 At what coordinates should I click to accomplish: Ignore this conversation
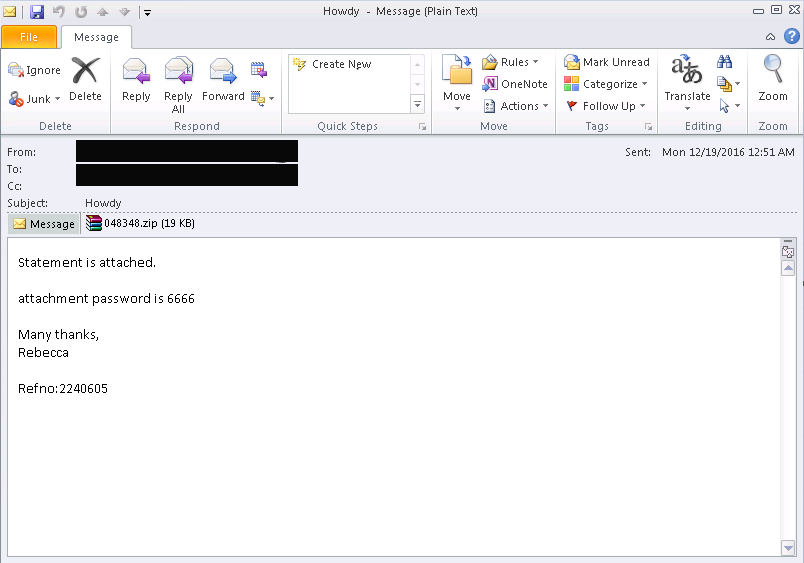tap(34, 70)
